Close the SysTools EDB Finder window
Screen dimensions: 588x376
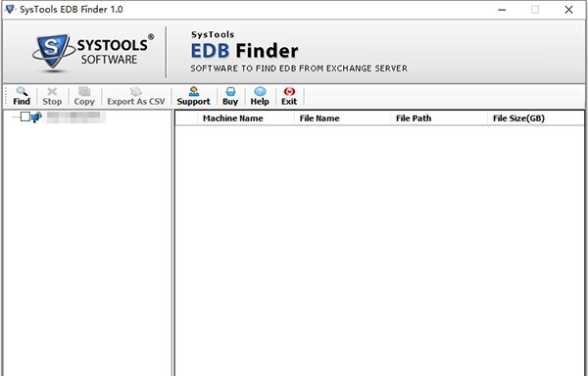point(568,10)
